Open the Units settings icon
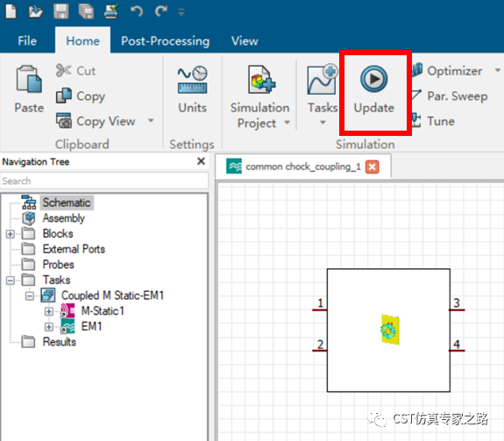The width and height of the screenshot is (504, 441). 192,80
